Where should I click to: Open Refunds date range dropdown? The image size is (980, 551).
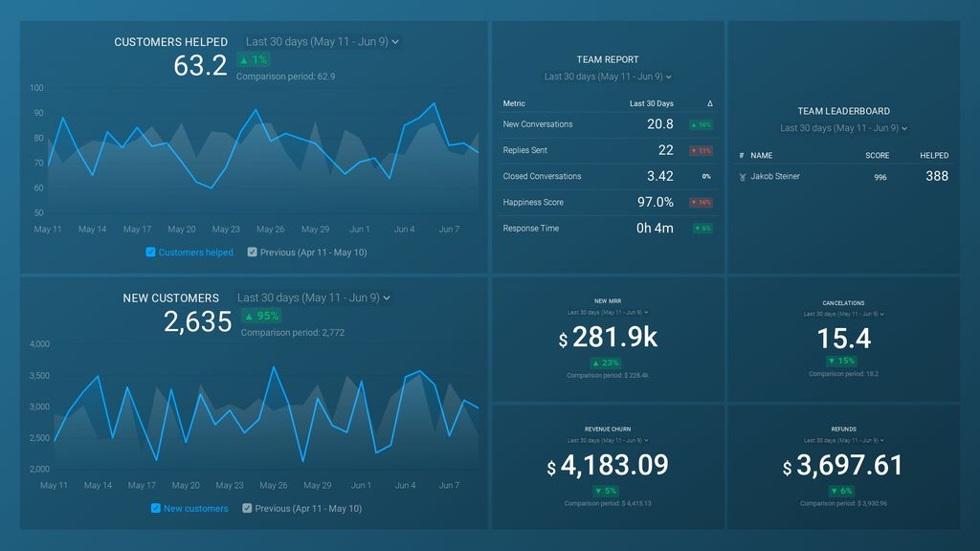843,440
